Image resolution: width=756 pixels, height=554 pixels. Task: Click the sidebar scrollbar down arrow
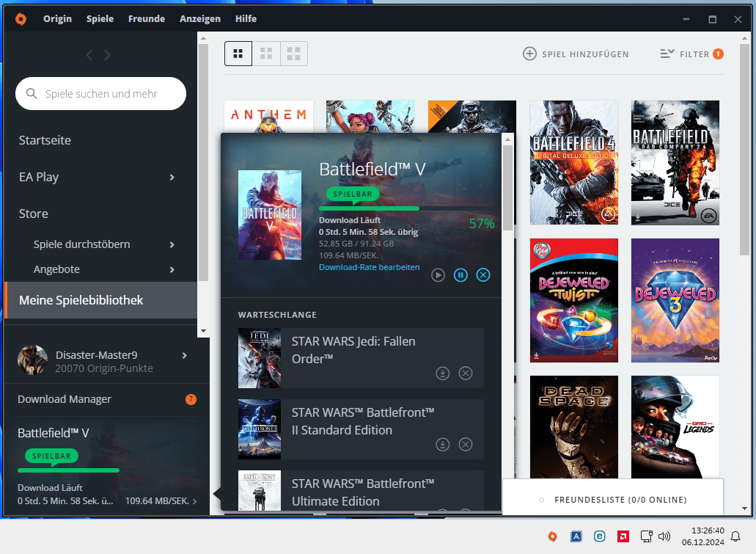pos(203,331)
